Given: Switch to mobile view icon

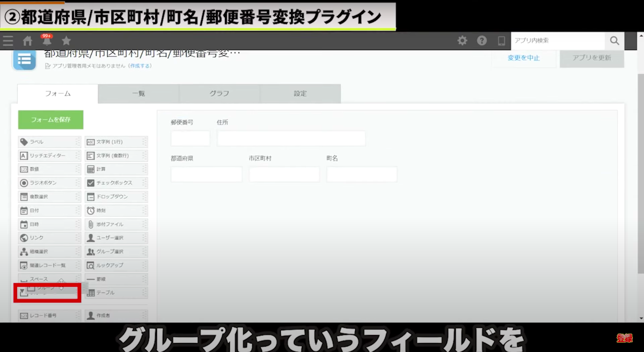Looking at the screenshot, I should coord(501,41).
